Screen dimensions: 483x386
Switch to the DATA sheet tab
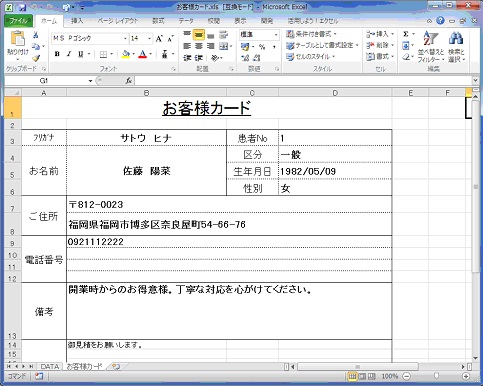tap(50, 366)
